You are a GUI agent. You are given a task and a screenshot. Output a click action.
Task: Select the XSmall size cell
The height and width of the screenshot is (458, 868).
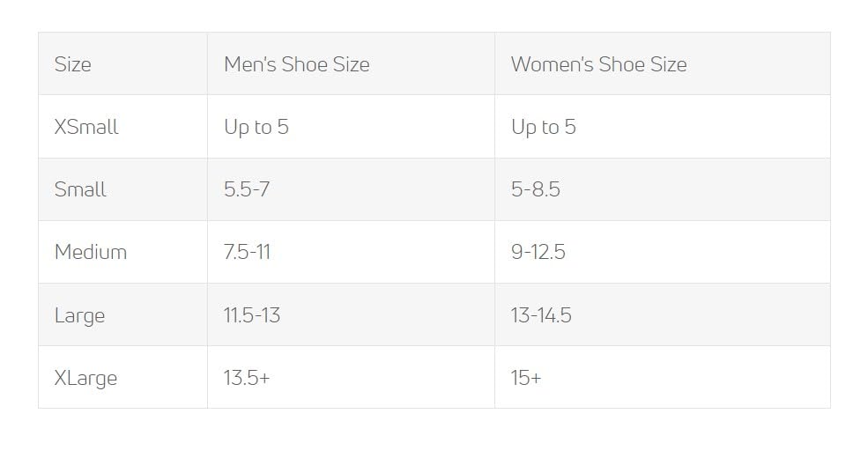click(x=86, y=127)
